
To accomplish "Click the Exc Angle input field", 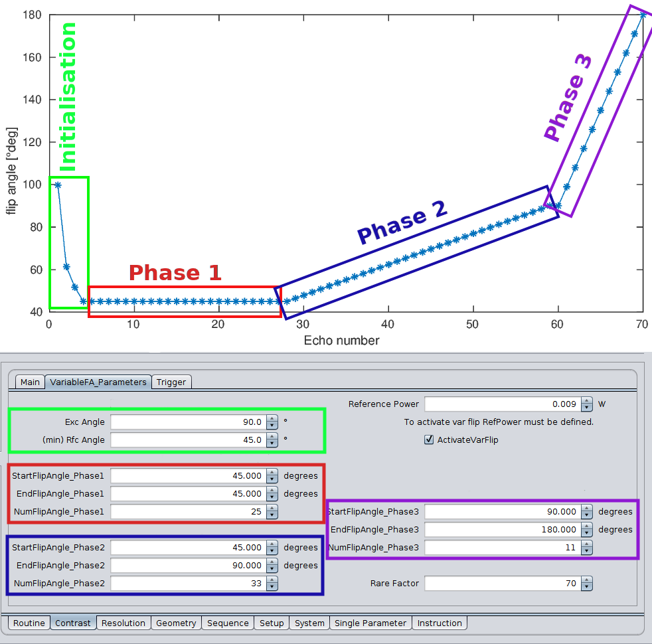I will click(x=188, y=422).
